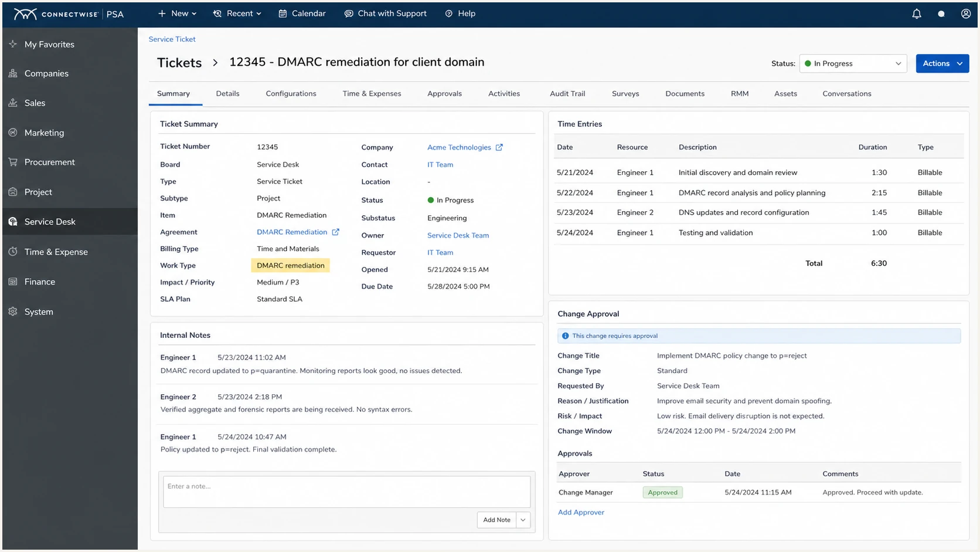View the Audit Trail tab
980x552 pixels.
tap(567, 94)
